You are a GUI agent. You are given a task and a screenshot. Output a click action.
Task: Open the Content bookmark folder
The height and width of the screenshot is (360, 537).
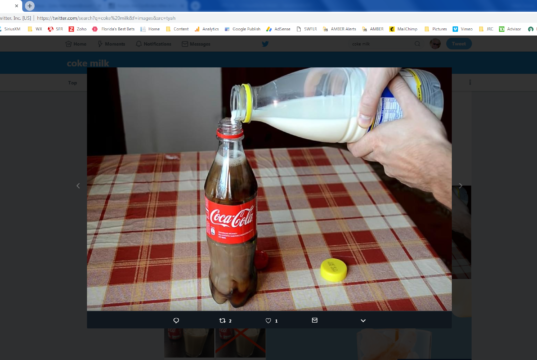[177, 29]
